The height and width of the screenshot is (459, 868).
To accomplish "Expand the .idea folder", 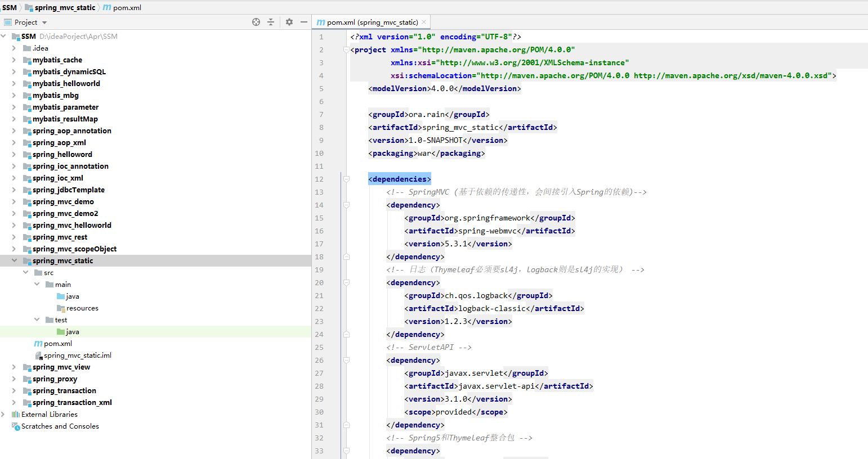I will 14,48.
